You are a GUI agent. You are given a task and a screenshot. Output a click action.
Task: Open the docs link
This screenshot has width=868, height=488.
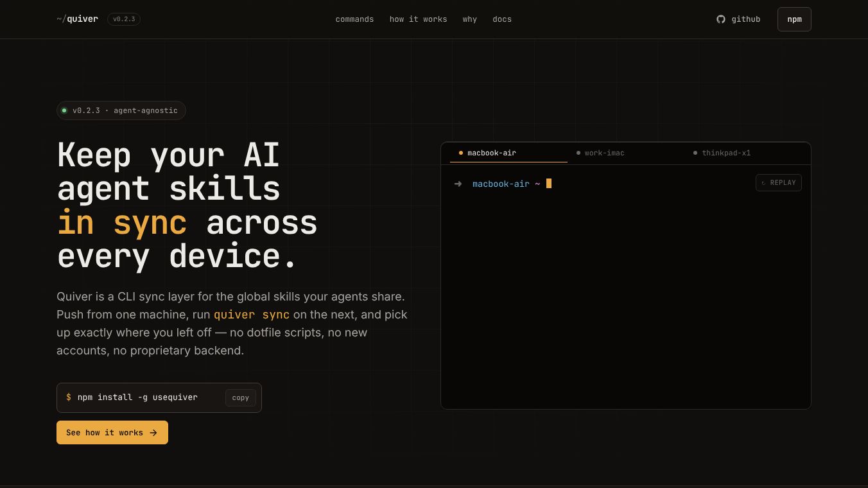(502, 19)
